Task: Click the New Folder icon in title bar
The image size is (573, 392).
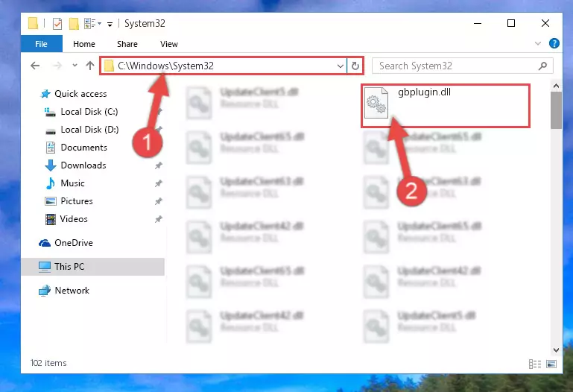Action: coord(74,23)
